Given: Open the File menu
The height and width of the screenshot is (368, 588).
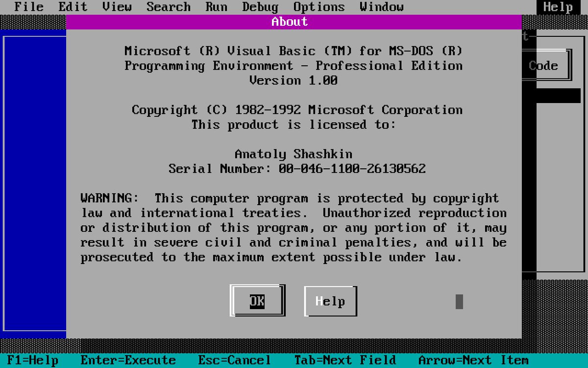Looking at the screenshot, I should point(29,7).
